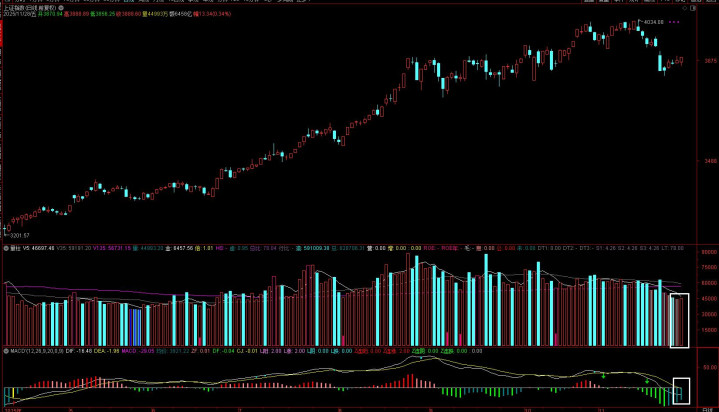Click the 3875 price axis label
This screenshot has height=412, width=719.
pyautogui.click(x=711, y=61)
